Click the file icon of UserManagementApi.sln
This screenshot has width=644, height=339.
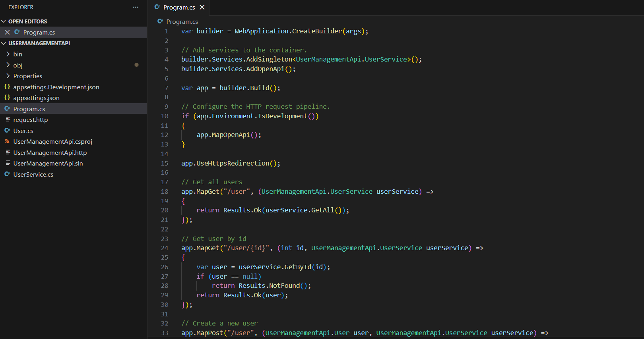pyautogui.click(x=8, y=163)
